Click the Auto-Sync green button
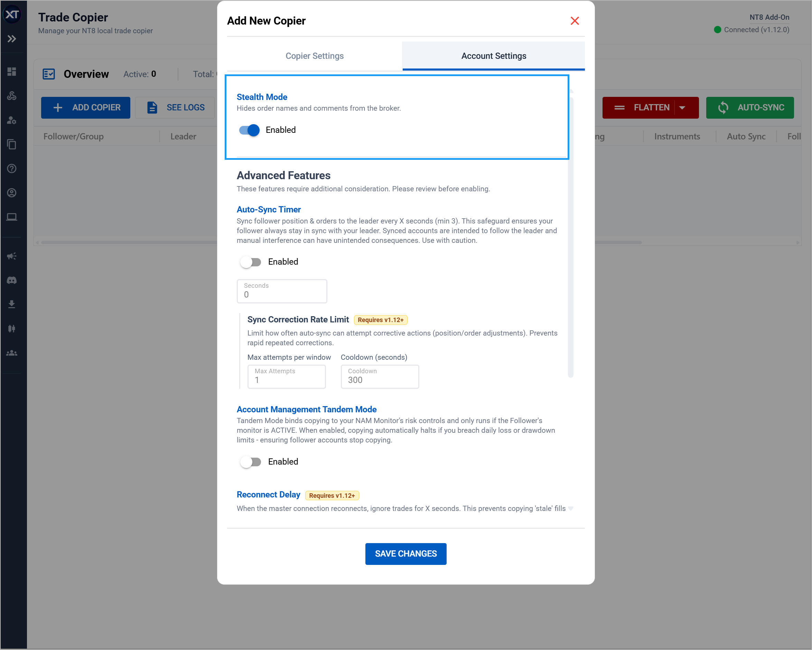Screen dimensions: 812x650 pos(749,108)
